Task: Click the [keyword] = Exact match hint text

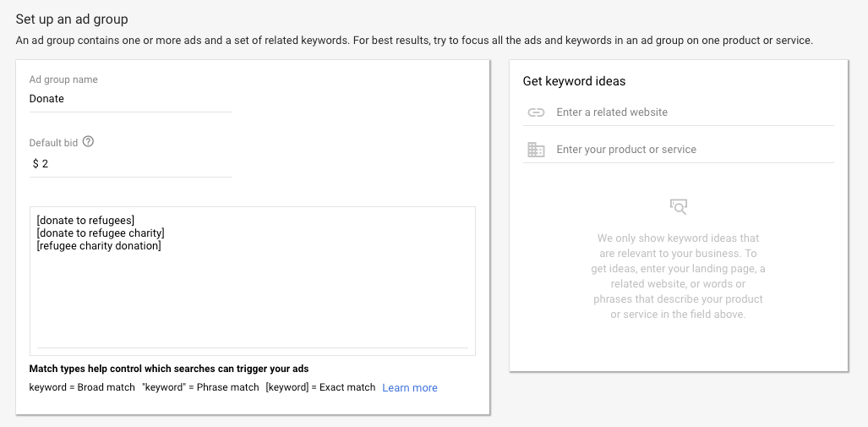Action: point(320,387)
